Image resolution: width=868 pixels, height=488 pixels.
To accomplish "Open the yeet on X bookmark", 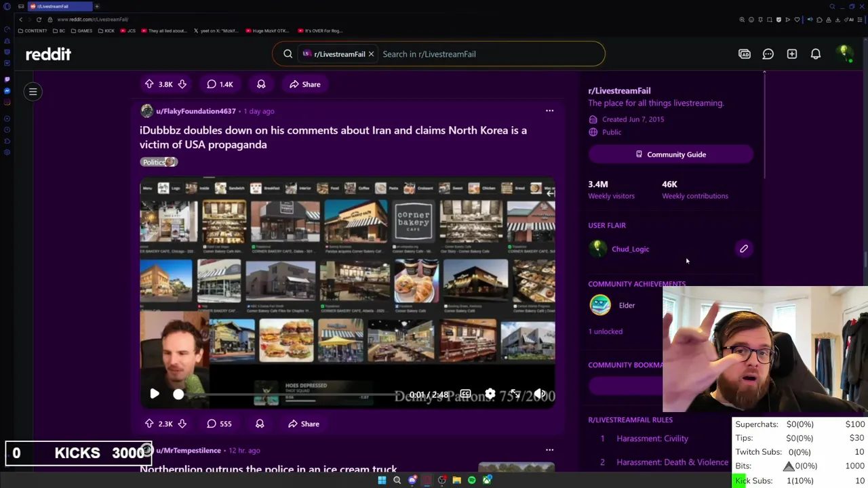I will click(x=216, y=30).
